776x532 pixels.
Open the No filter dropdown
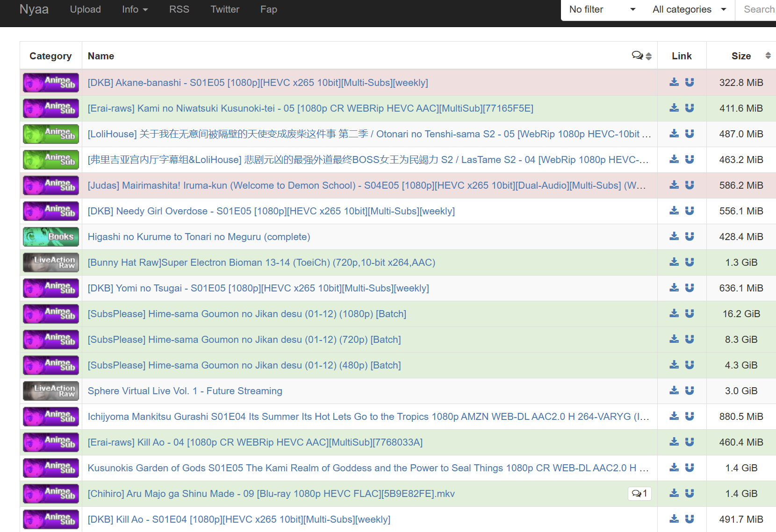[602, 9]
